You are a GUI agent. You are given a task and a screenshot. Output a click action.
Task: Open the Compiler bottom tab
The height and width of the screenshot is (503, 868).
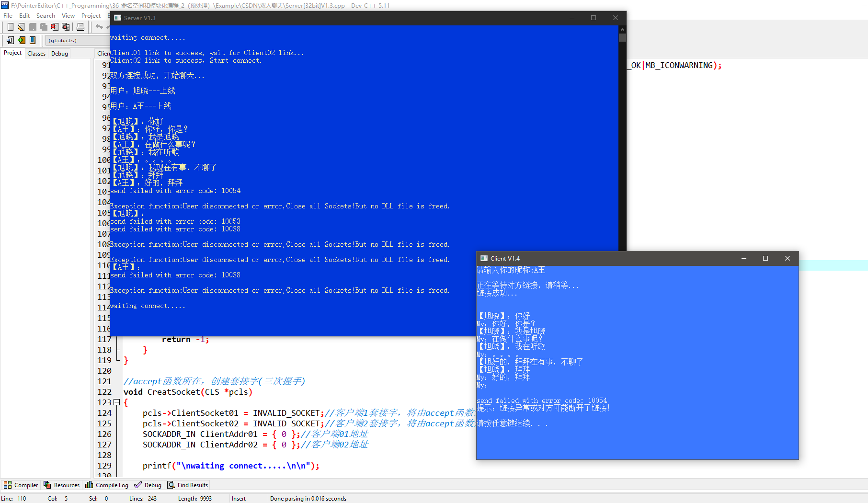click(21, 485)
